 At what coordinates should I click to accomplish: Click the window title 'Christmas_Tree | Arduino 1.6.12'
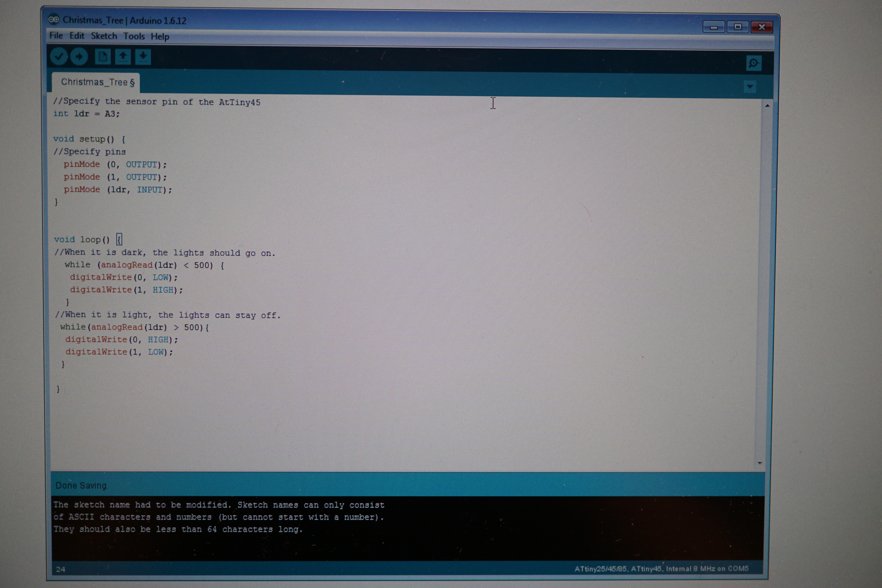[x=125, y=20]
